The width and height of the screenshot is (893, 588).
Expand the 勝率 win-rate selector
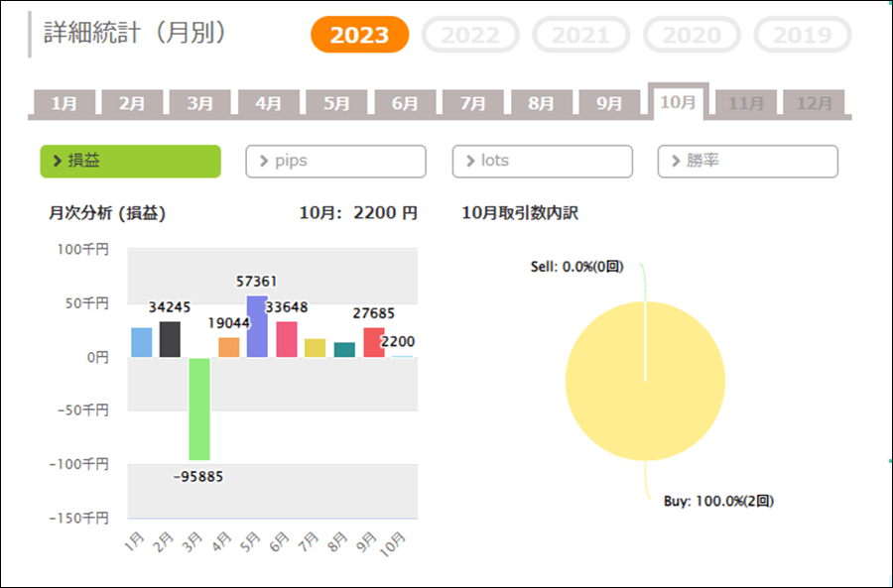(747, 161)
